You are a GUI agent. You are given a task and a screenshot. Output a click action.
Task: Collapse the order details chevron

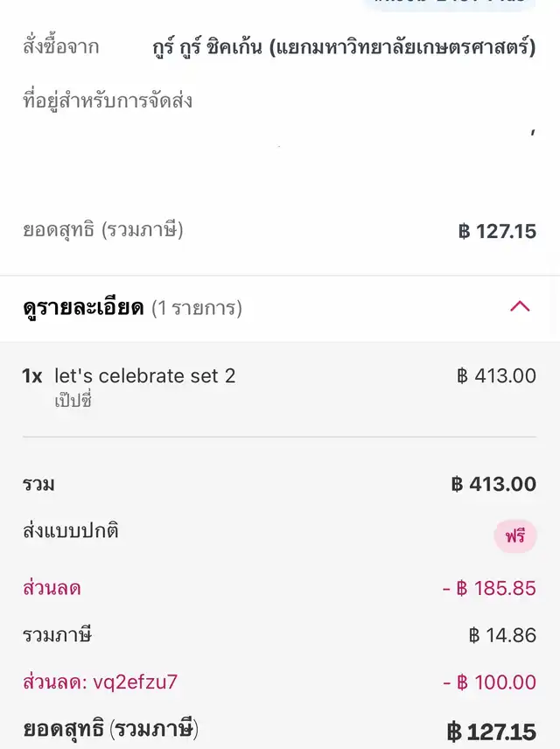(x=520, y=307)
